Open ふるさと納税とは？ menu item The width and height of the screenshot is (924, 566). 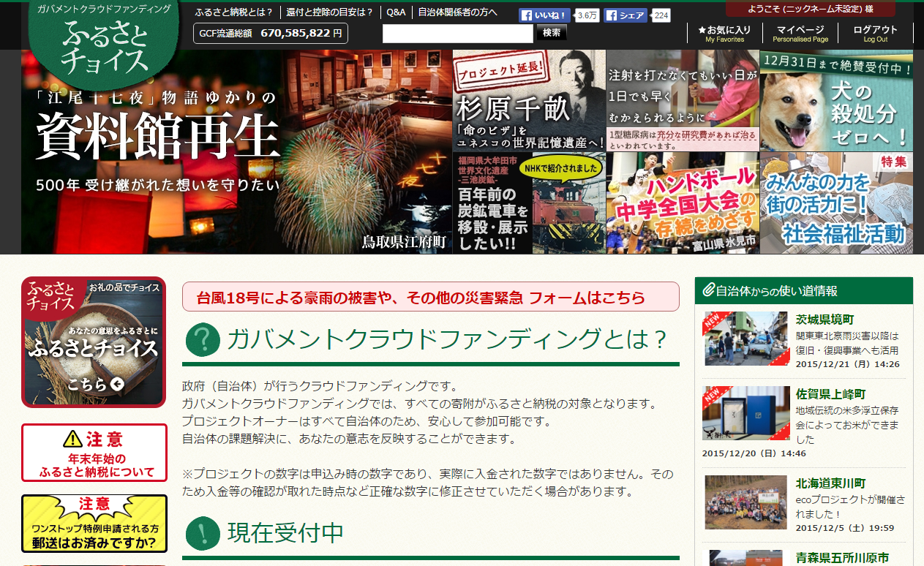[x=234, y=12]
